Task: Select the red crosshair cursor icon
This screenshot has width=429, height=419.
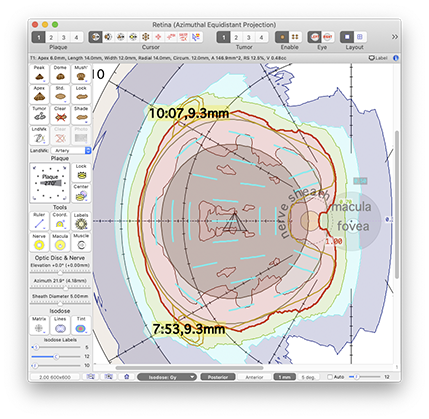Action: click(158, 37)
